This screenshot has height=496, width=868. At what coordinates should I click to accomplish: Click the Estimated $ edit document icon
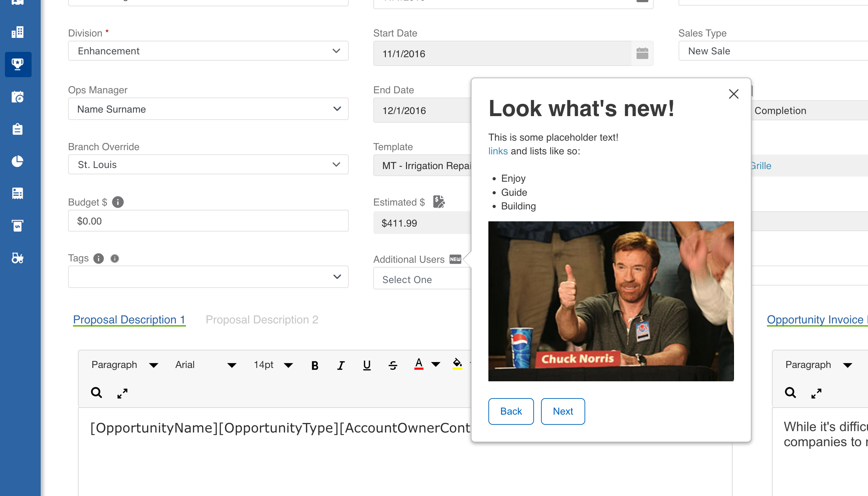click(439, 202)
